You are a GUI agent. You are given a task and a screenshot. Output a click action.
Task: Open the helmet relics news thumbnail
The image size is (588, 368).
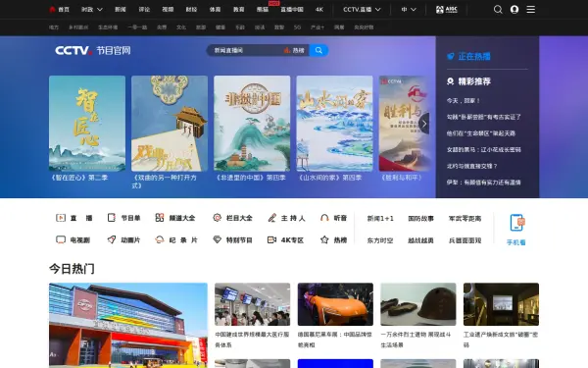(418, 304)
